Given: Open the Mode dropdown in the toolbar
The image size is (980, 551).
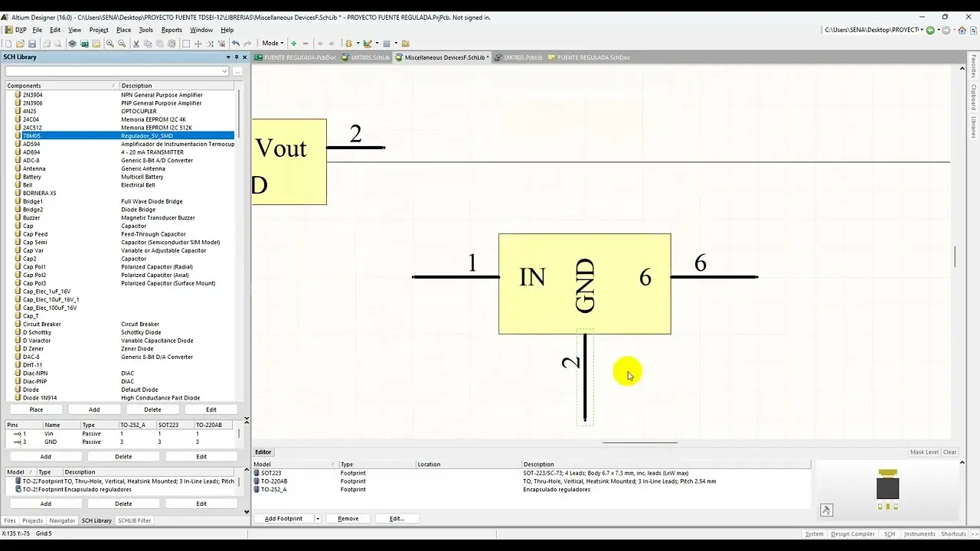Looking at the screenshot, I should (x=273, y=43).
